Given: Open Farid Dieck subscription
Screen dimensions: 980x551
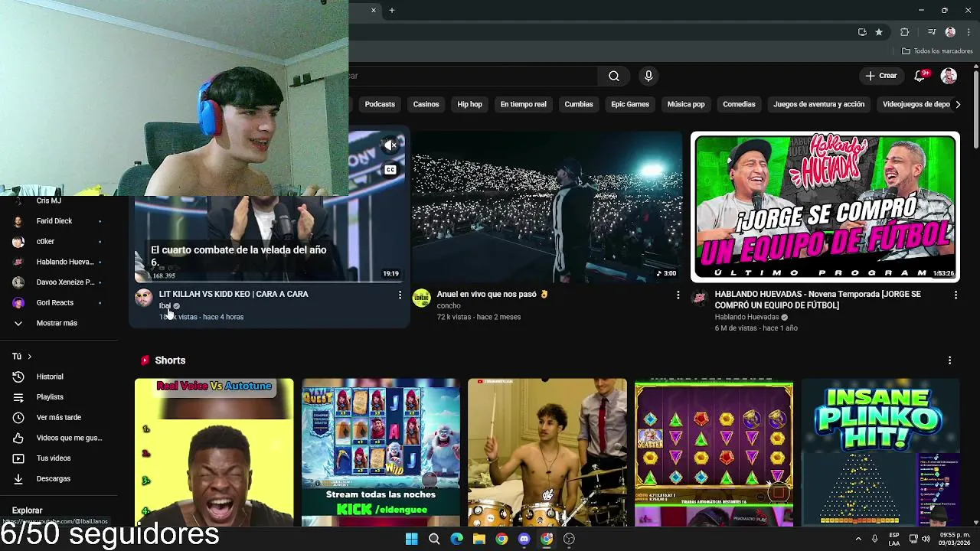Looking at the screenshot, I should tap(59, 221).
